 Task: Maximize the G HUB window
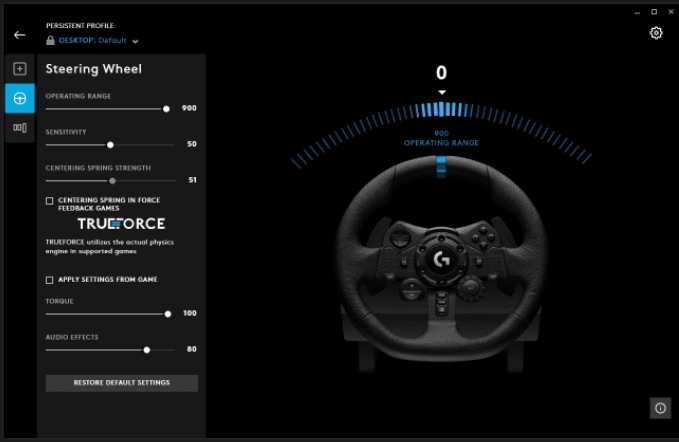[654, 12]
